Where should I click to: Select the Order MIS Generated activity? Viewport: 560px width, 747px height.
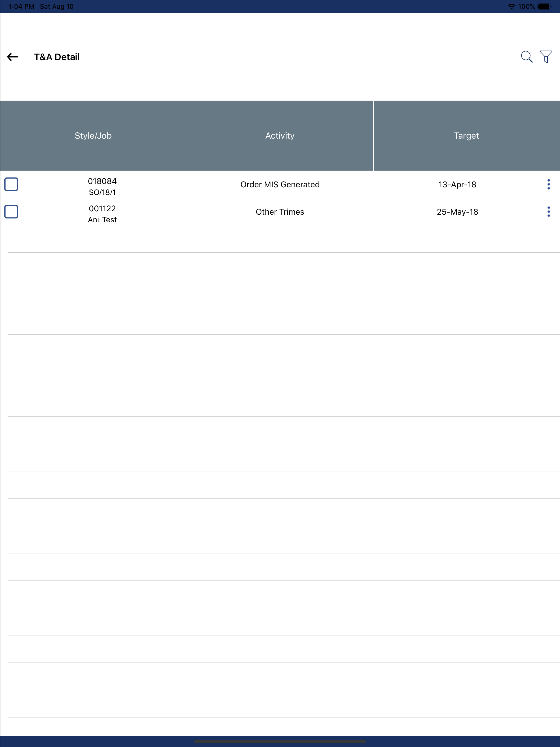point(280,184)
